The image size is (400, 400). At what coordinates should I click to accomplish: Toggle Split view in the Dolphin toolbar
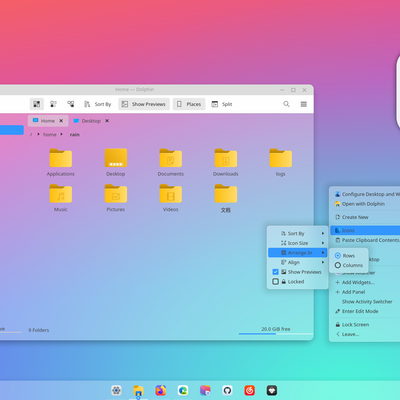coord(222,104)
